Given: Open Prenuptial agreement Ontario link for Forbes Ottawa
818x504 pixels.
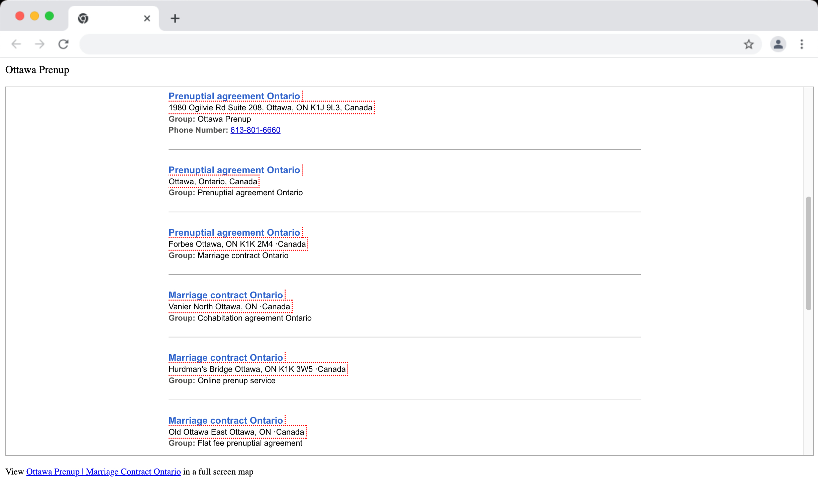Looking at the screenshot, I should pyautogui.click(x=234, y=233).
